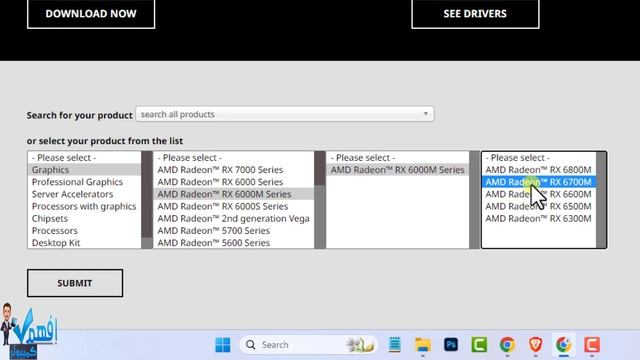Select AMD Radeon 5700 Series
The height and width of the screenshot is (360, 640).
click(234, 231)
